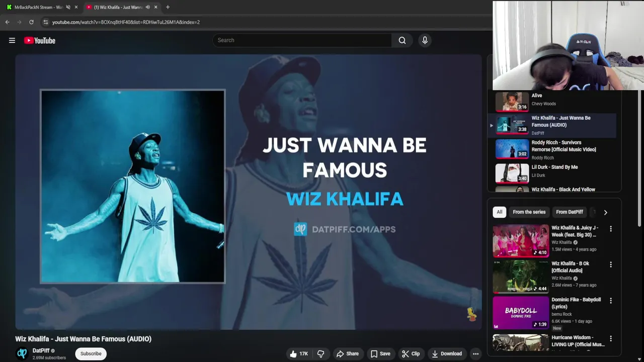Select the All filter chip

(500, 212)
